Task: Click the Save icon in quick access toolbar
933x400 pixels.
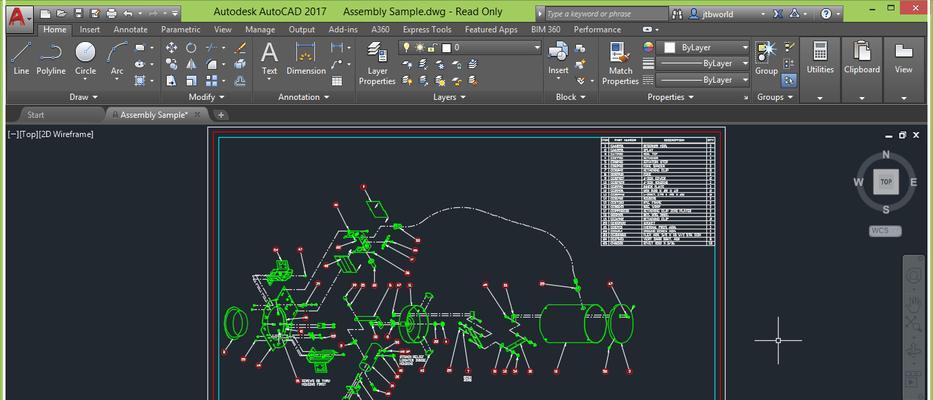Action: (x=79, y=13)
